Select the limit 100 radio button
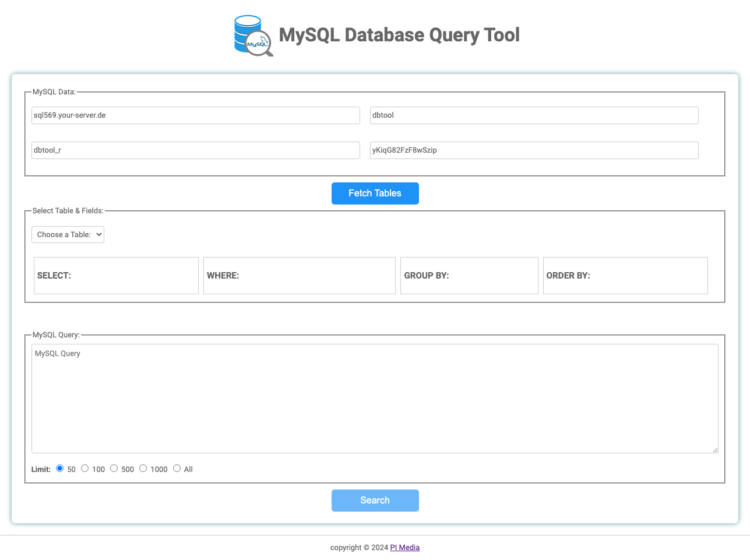 click(84, 469)
